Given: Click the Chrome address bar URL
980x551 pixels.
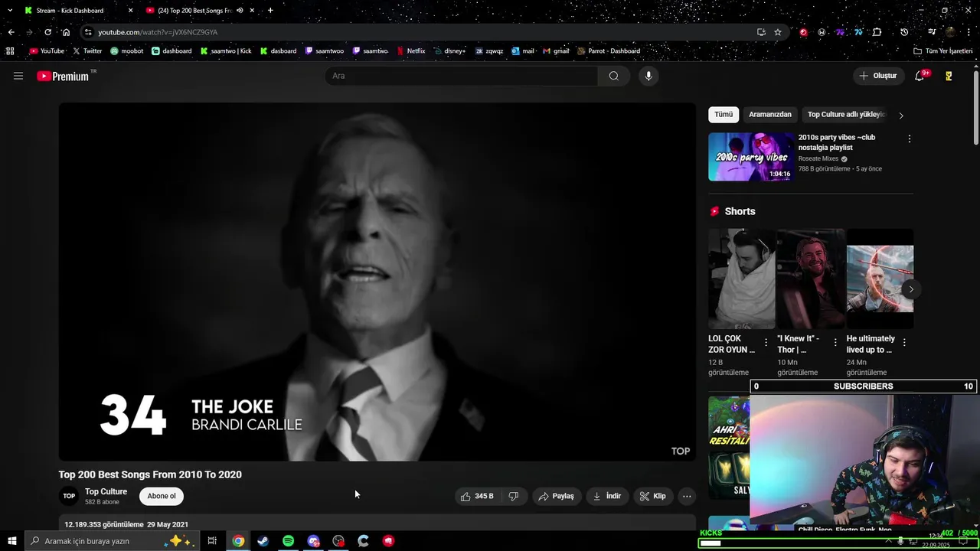Looking at the screenshot, I should [158, 32].
